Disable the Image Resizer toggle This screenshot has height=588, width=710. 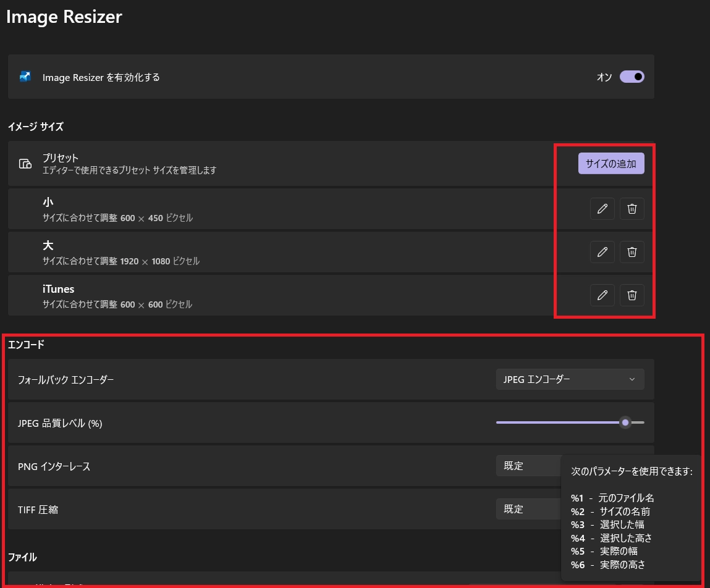632,77
